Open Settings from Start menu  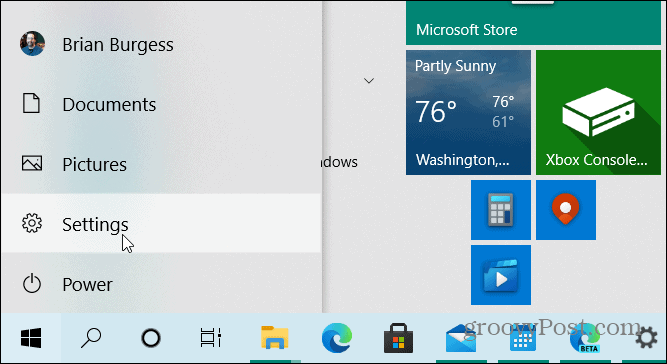coord(161,224)
